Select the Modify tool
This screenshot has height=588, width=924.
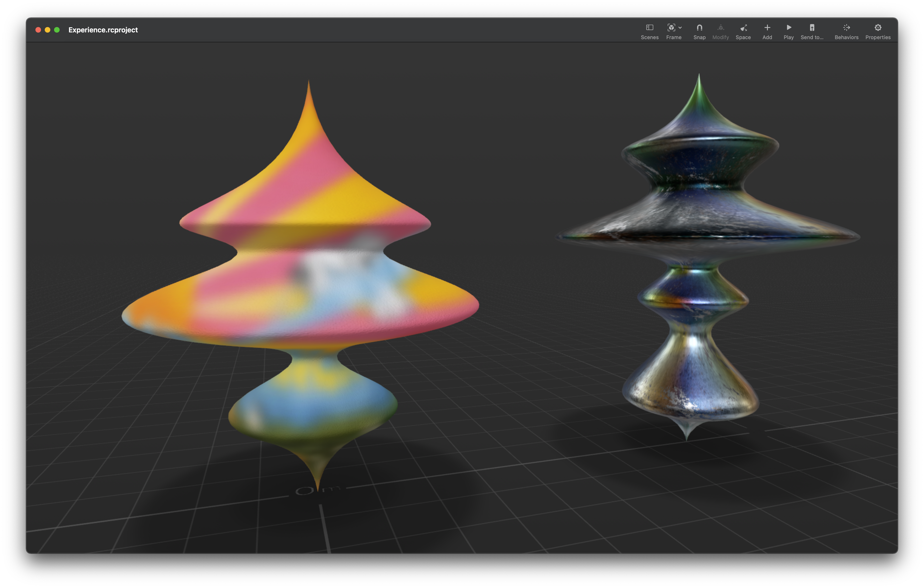point(720,31)
